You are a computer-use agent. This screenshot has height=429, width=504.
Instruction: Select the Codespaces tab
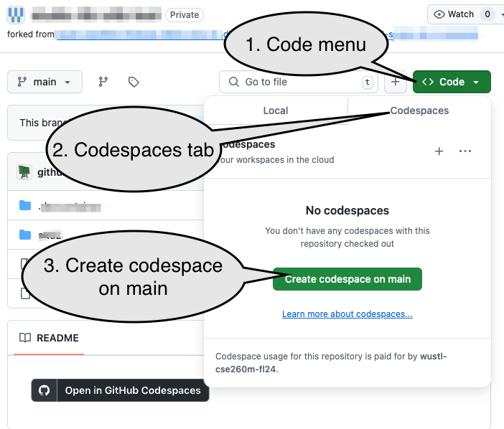(419, 110)
